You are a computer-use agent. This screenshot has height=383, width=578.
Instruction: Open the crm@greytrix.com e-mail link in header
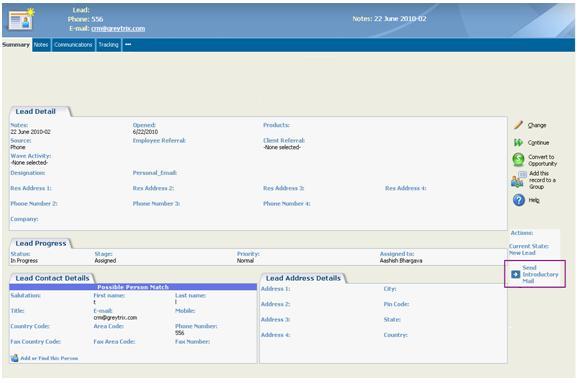118,28
